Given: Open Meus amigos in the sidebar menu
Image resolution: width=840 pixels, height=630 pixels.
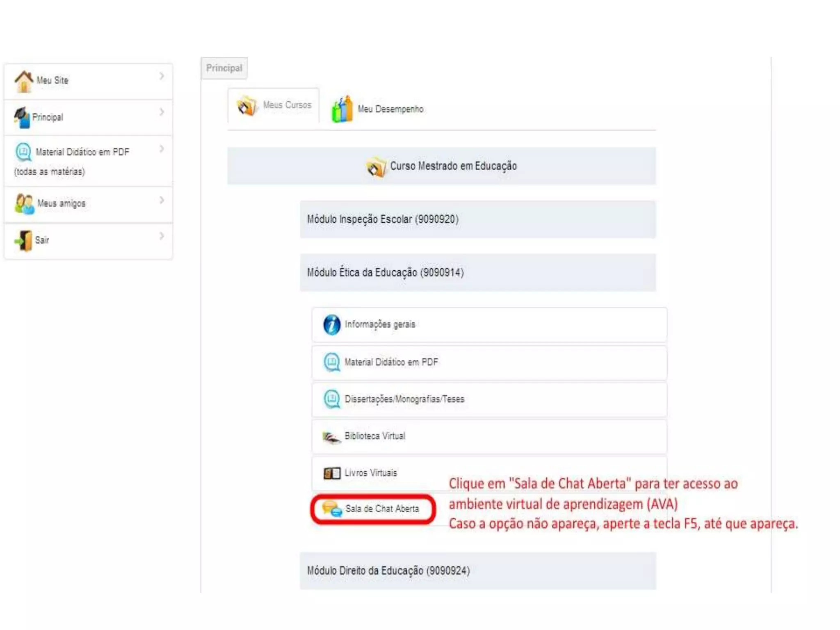Looking at the screenshot, I should (x=88, y=205).
